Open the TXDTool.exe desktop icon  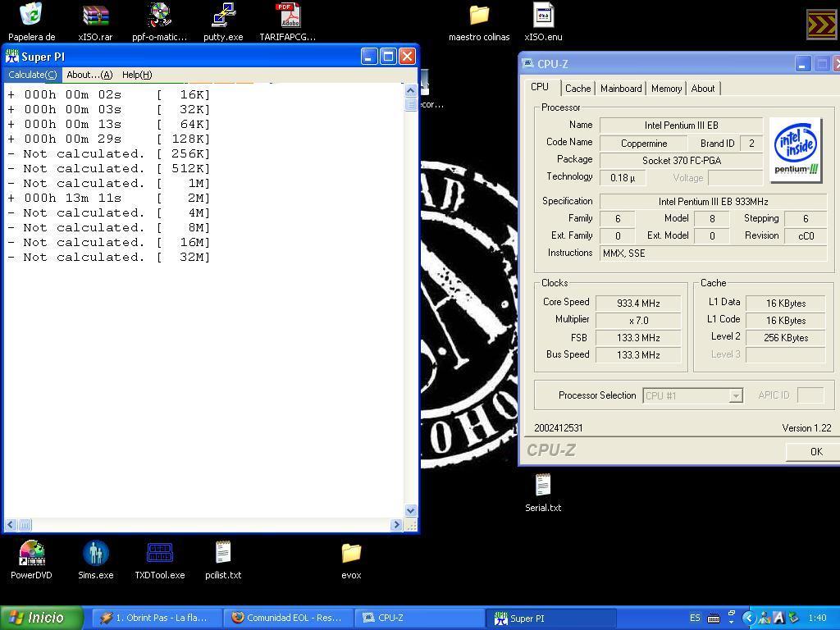(159, 554)
